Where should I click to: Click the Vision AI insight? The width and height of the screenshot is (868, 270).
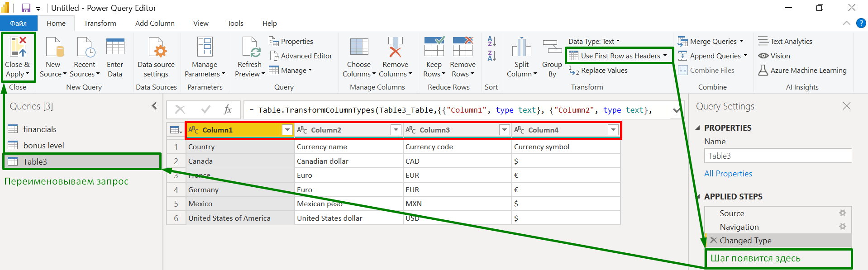pyautogui.click(x=774, y=56)
